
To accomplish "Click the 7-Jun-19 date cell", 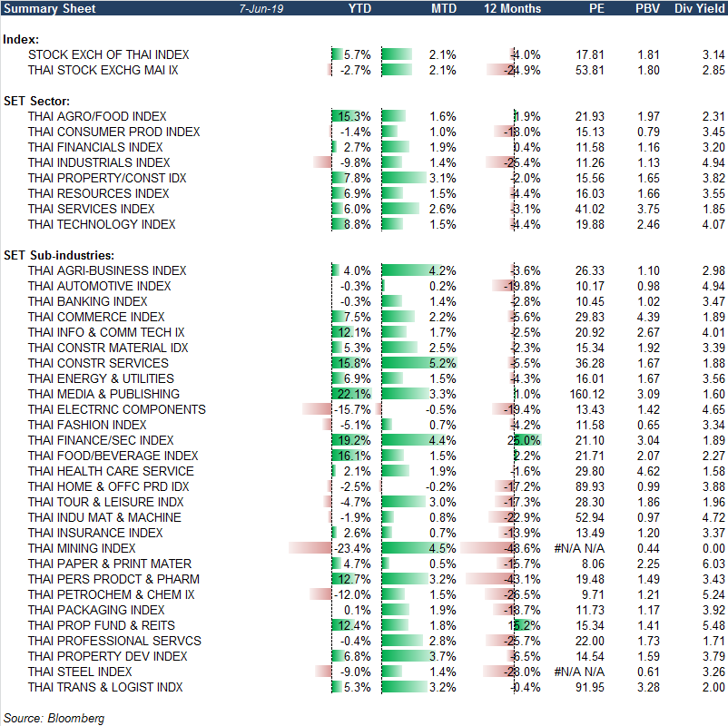I will [x=261, y=9].
